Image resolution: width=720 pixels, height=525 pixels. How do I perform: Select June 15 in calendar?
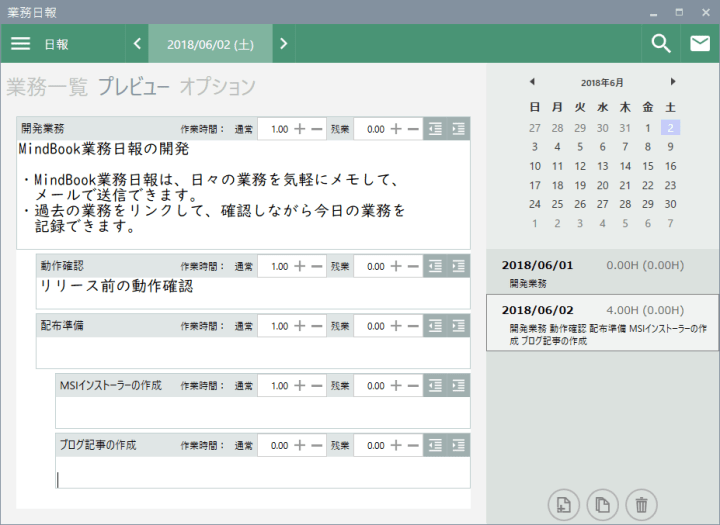coord(647,166)
